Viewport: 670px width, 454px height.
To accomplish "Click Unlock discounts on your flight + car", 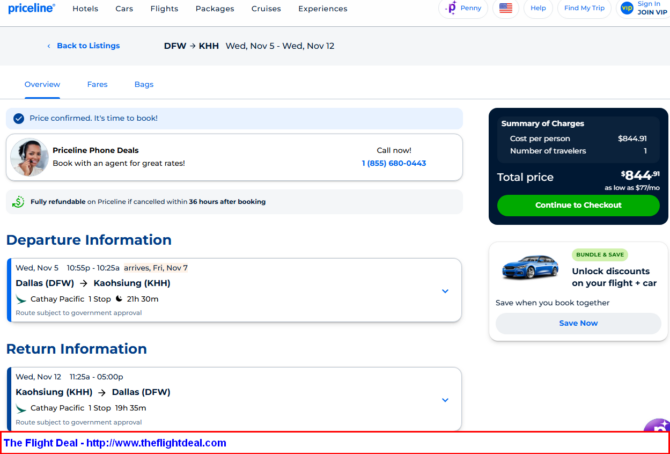I will point(614,277).
